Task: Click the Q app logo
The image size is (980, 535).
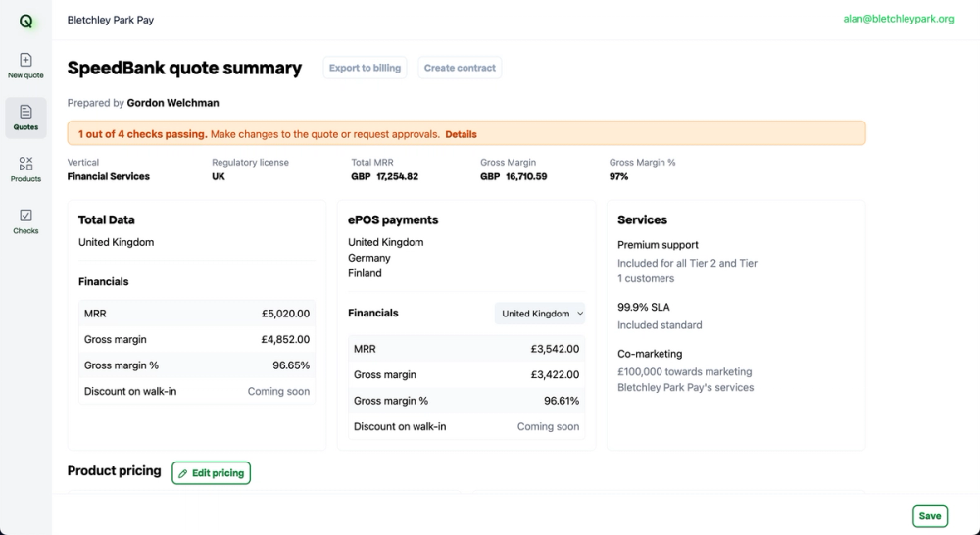Action: (25, 22)
